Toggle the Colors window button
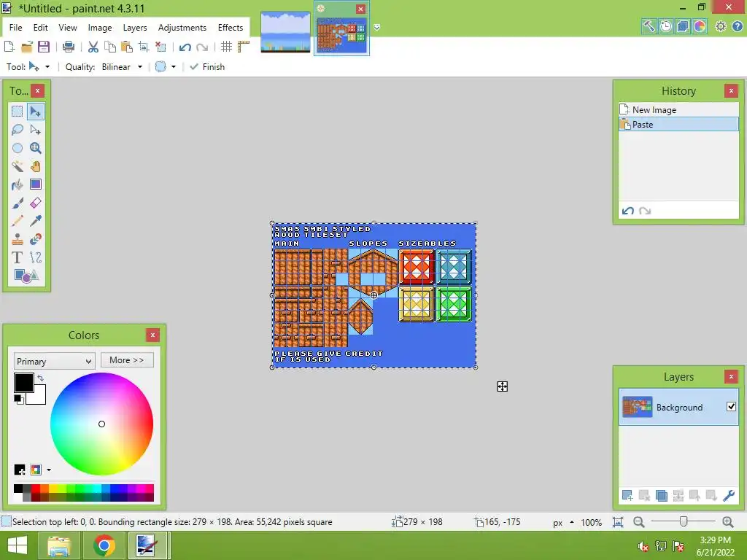This screenshot has width=747, height=560. coord(700,26)
